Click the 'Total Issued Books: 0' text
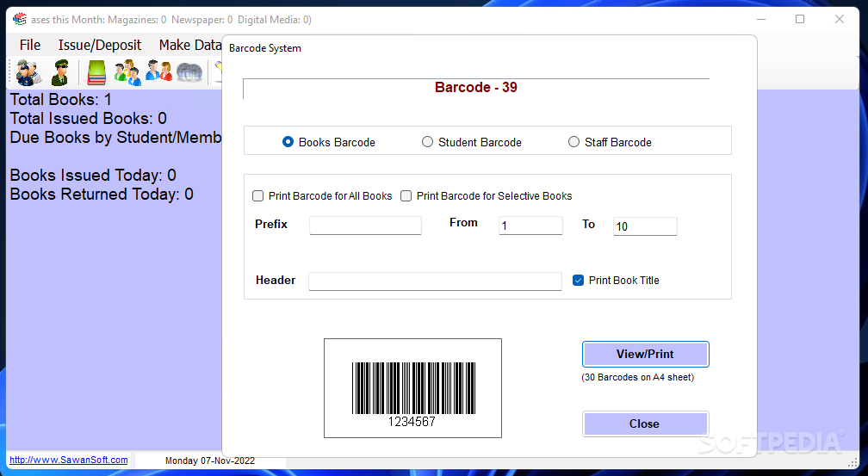 coord(89,119)
